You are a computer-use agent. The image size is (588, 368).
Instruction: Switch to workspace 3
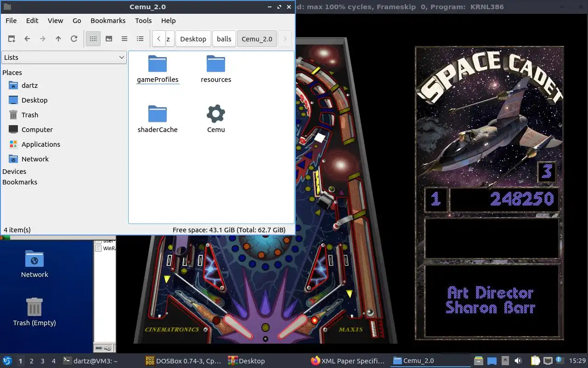[43, 361]
